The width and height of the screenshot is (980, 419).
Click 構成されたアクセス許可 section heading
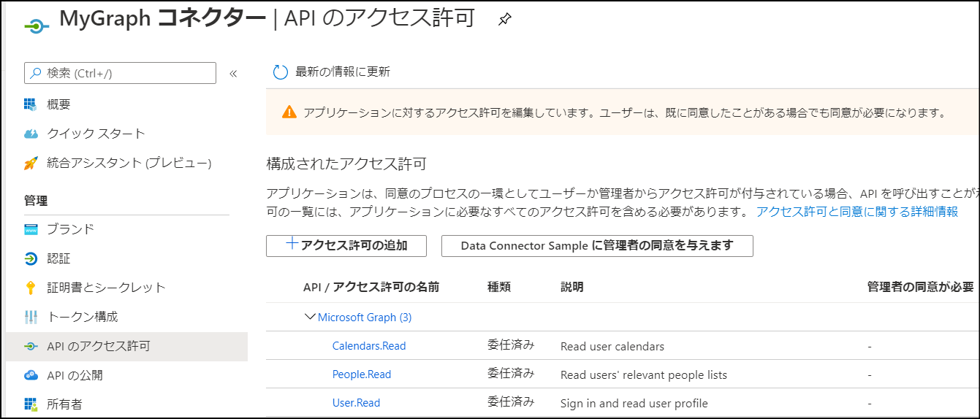pyautogui.click(x=346, y=164)
